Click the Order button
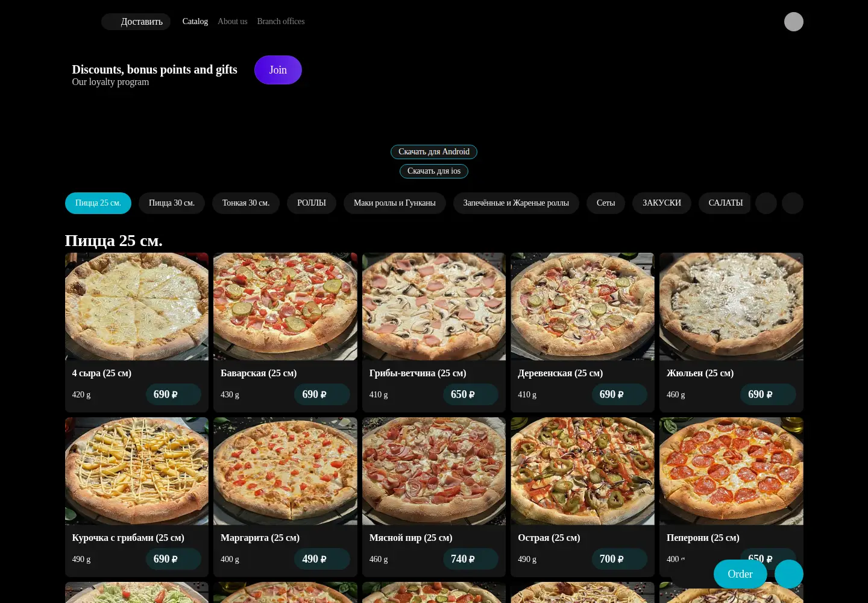The width and height of the screenshot is (868, 603). 740,574
